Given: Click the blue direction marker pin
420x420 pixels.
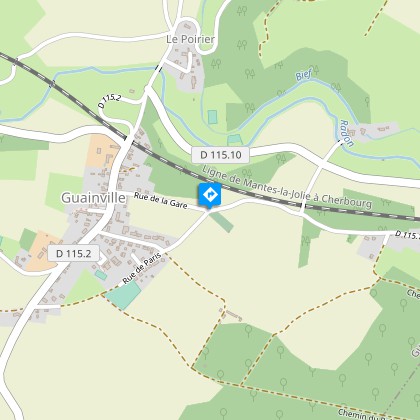Looking at the screenshot, I should tap(210, 195).
